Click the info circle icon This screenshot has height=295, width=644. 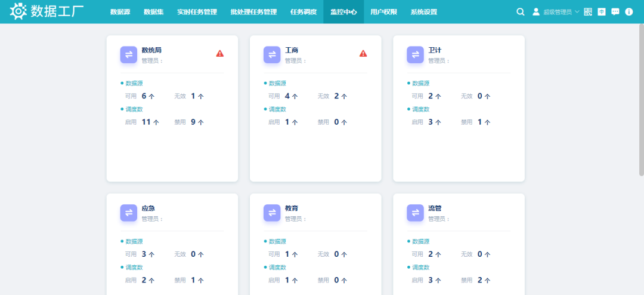[628, 12]
